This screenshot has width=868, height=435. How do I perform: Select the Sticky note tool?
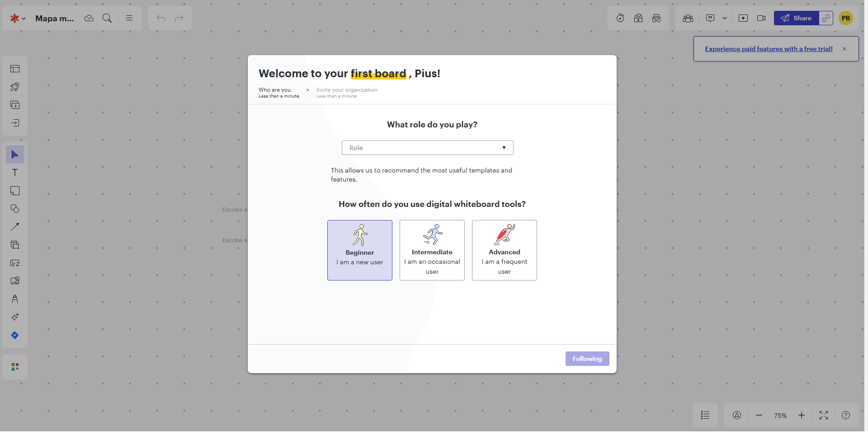click(15, 191)
